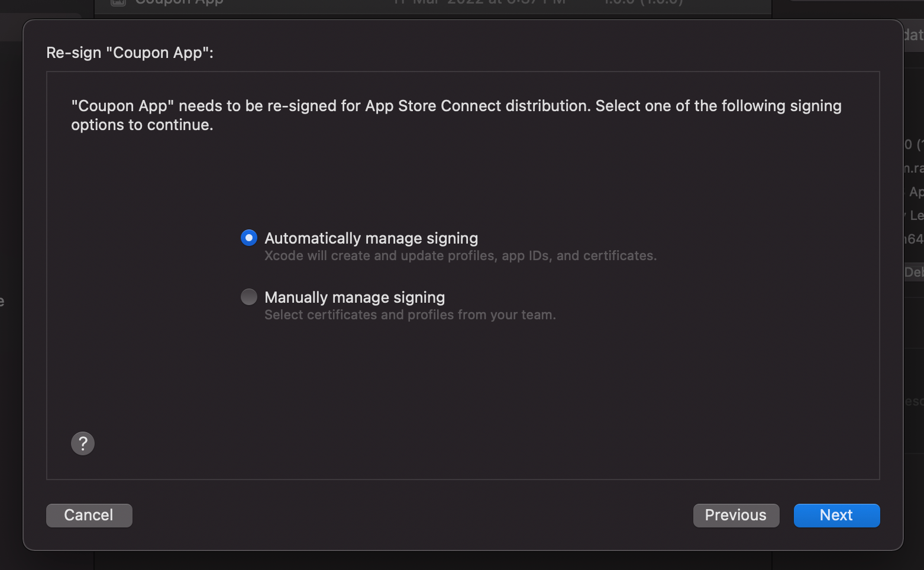Click the Re-sign "Coupon App" dialog title
This screenshot has width=924, height=570.
pyautogui.click(x=130, y=53)
